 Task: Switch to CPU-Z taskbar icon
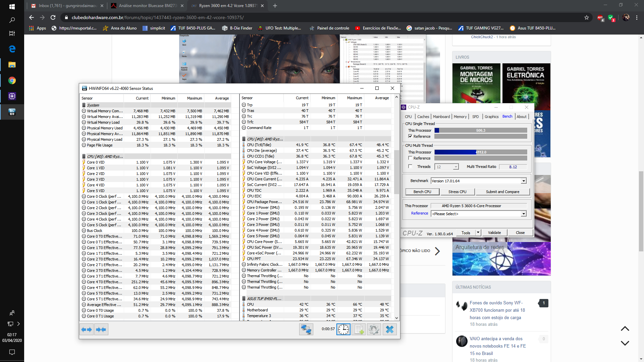pyautogui.click(x=12, y=96)
